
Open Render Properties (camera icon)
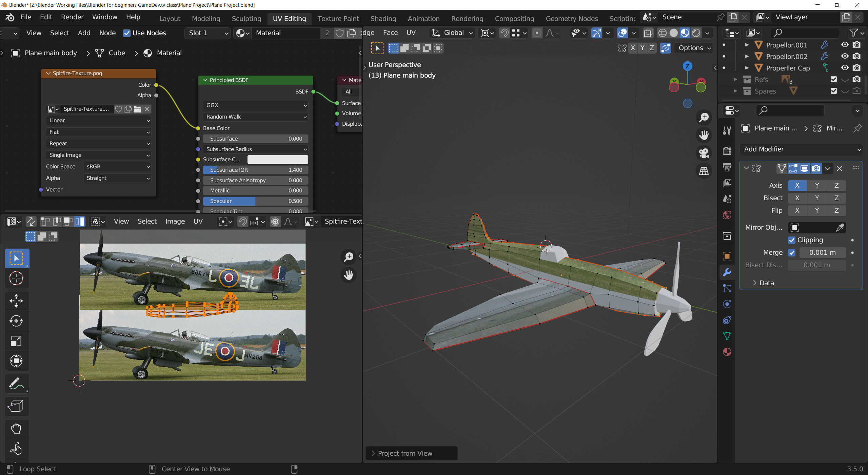(727, 151)
